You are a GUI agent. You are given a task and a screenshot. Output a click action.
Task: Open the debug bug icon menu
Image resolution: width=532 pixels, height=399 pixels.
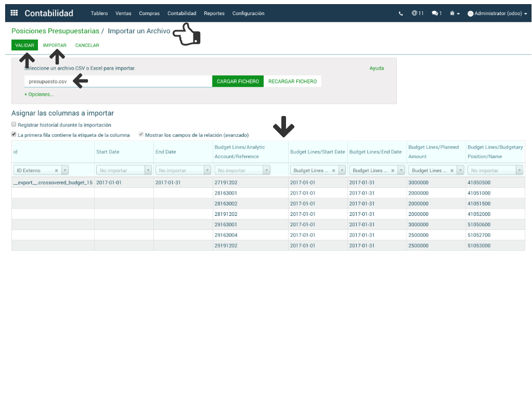tap(455, 14)
